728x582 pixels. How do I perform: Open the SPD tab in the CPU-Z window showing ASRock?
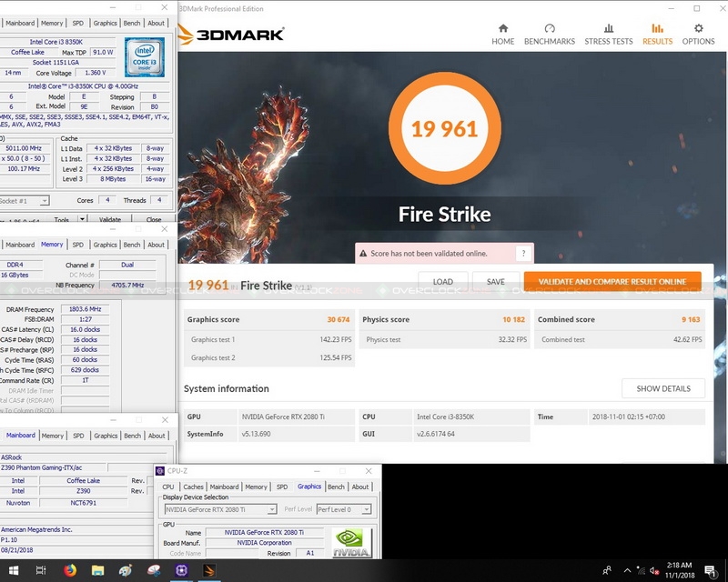click(78, 436)
